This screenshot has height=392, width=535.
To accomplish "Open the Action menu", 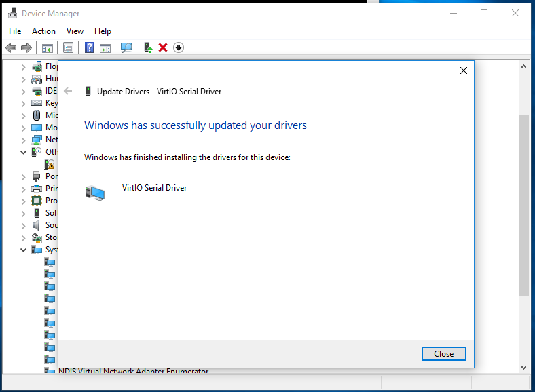I will click(43, 31).
